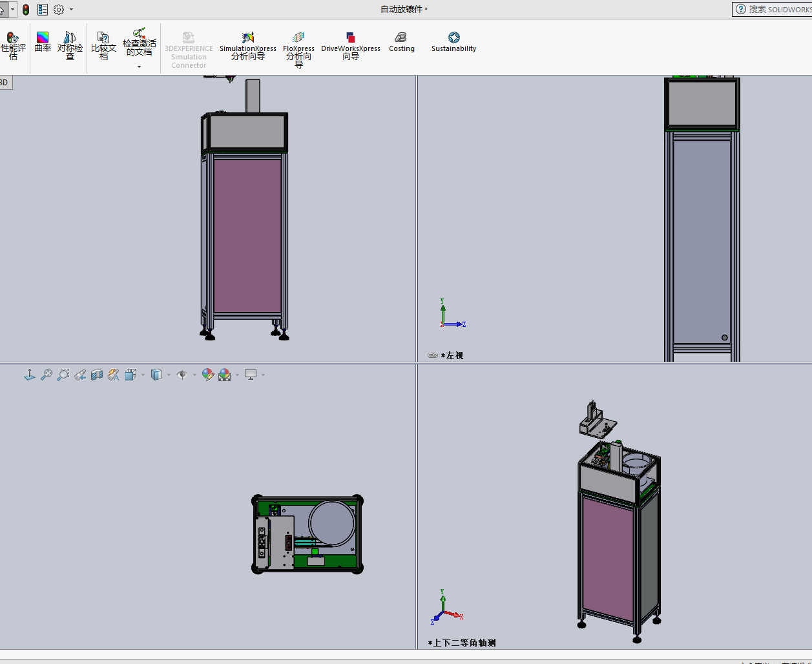Launch SimulationXpress analysis wizard
This screenshot has width=812, height=664.
coord(247,45)
